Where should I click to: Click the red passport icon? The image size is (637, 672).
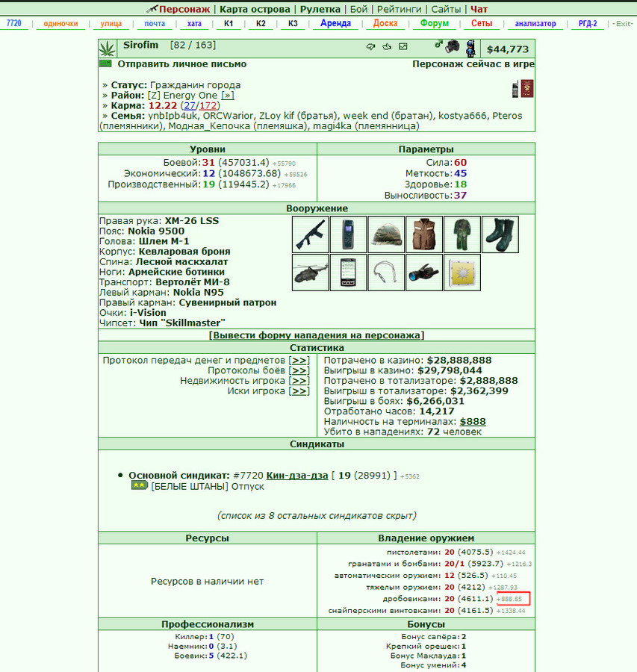(527, 88)
